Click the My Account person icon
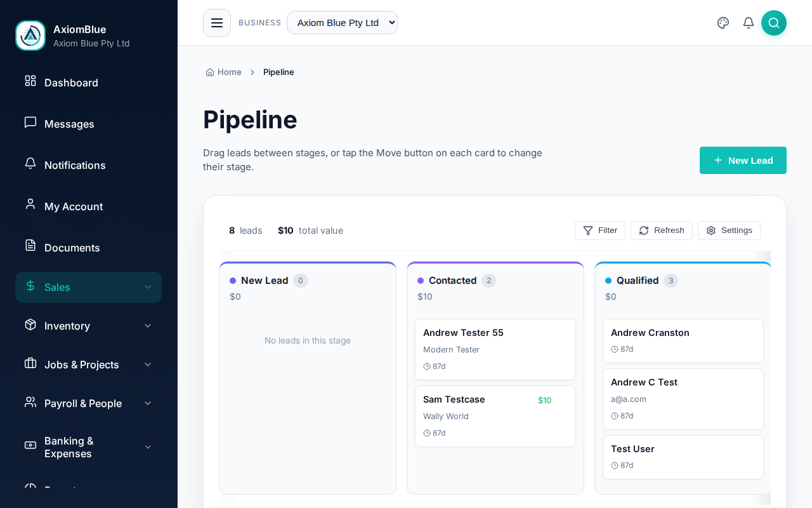This screenshot has width=812, height=508. click(x=30, y=204)
